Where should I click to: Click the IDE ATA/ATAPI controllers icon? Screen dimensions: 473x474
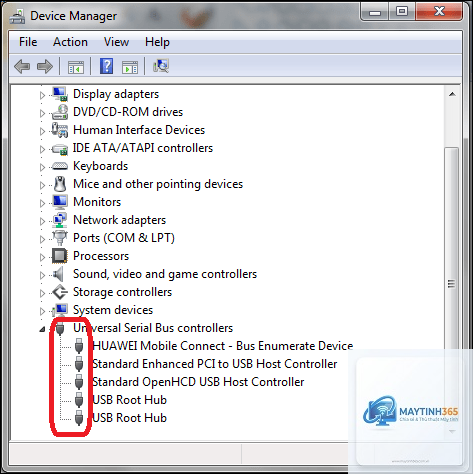tap(60, 149)
